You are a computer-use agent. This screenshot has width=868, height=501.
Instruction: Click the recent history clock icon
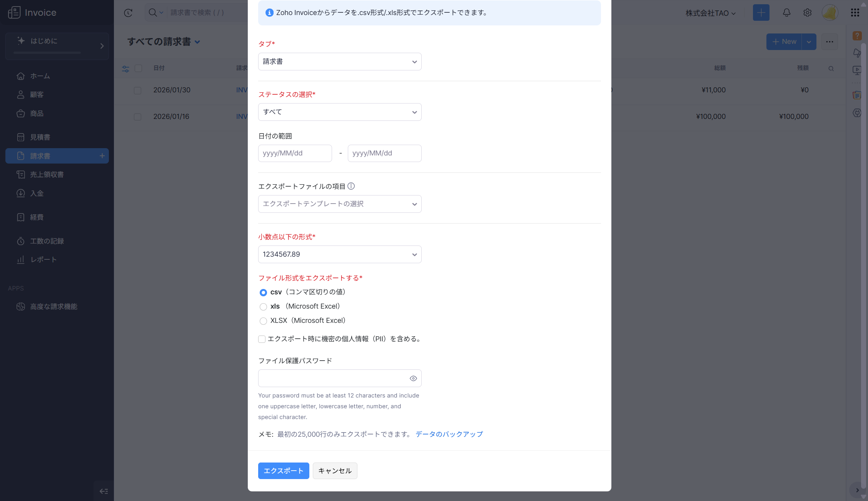[128, 13]
